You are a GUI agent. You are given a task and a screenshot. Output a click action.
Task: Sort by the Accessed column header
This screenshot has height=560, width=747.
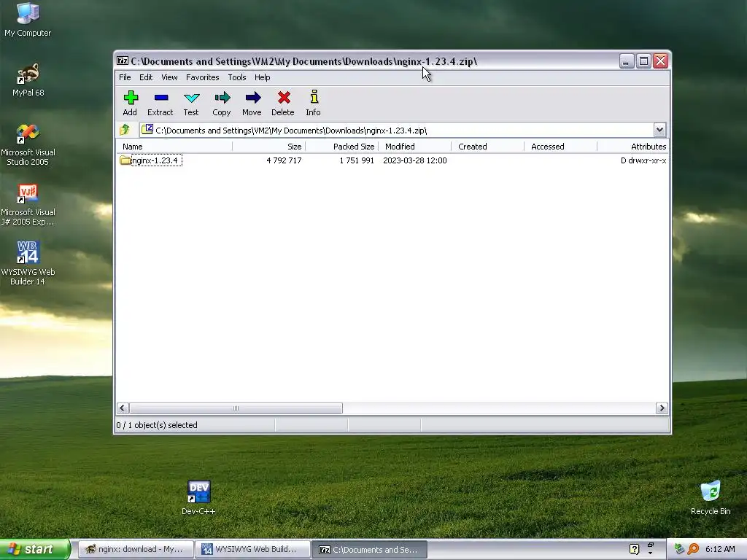560,147
